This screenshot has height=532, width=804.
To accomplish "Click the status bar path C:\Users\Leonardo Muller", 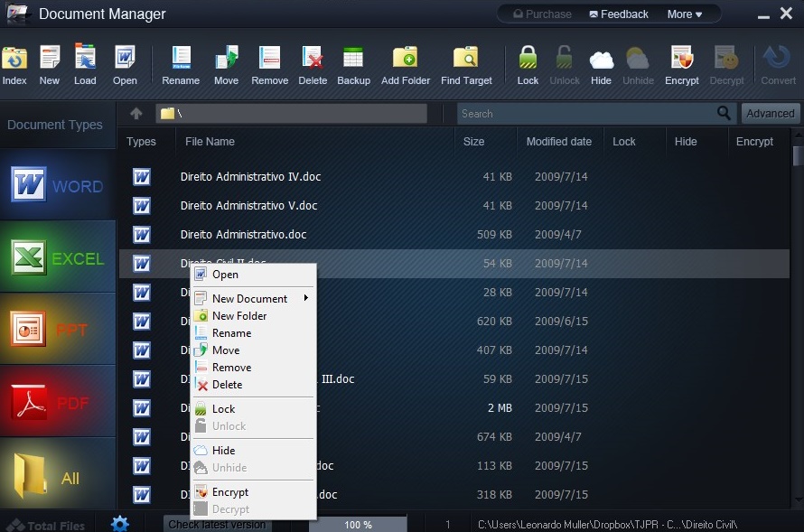I will [607, 524].
